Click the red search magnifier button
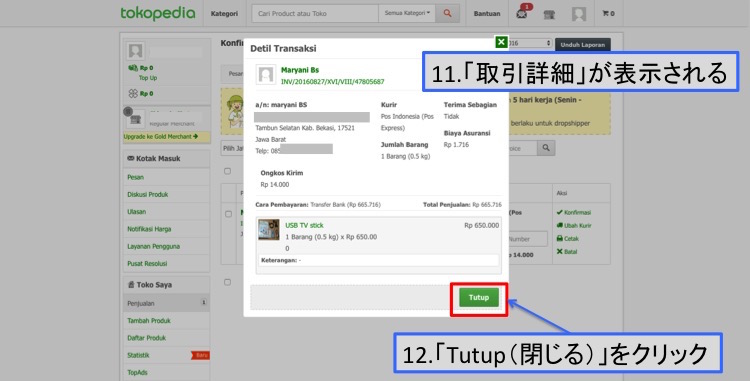The height and width of the screenshot is (381, 750). (447, 13)
